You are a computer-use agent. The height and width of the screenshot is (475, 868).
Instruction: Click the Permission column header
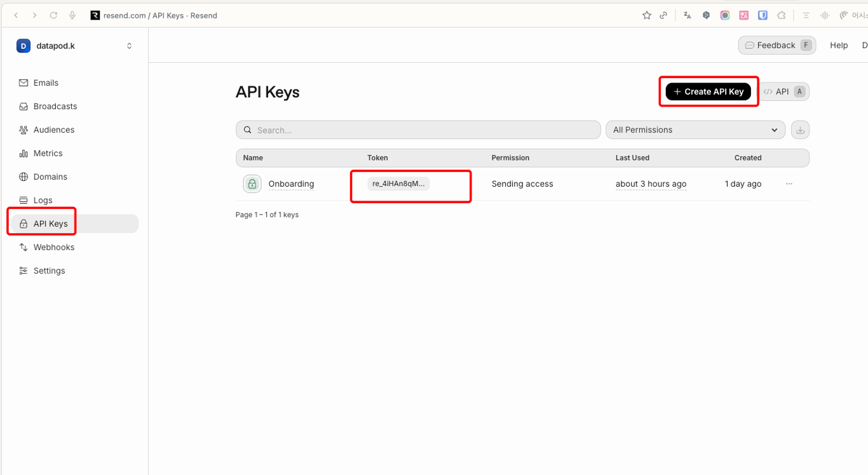click(510, 157)
